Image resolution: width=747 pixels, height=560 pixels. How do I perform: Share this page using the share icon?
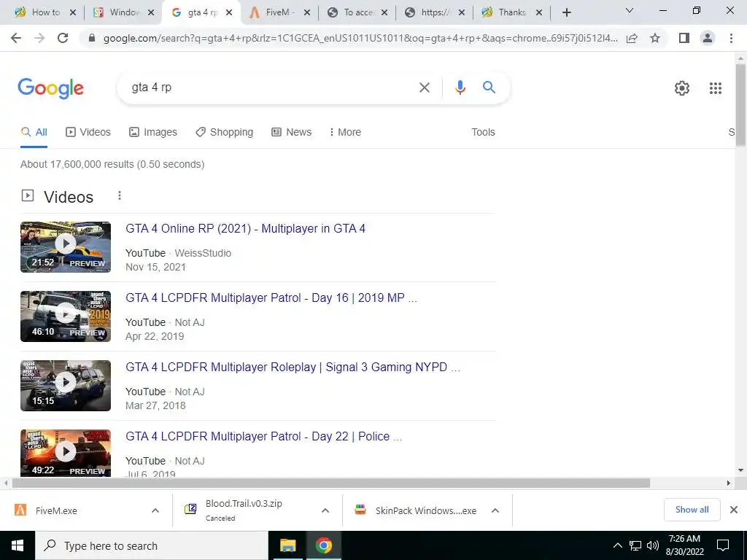click(632, 38)
